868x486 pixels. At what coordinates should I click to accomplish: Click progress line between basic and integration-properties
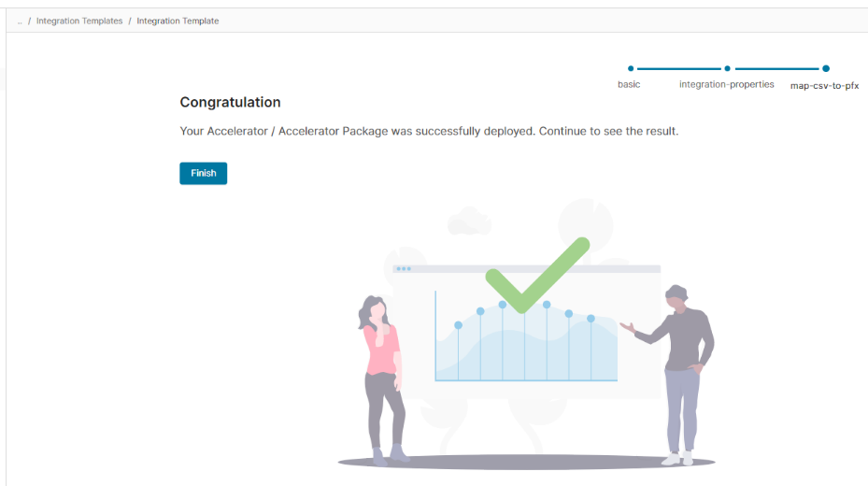click(678, 68)
